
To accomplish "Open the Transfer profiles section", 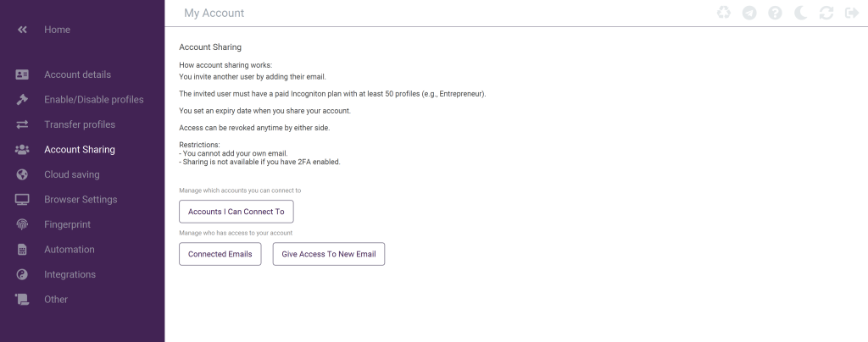I will [80, 124].
